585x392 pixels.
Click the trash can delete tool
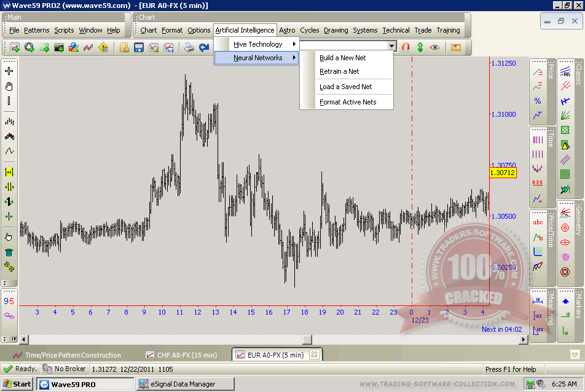tap(9, 252)
